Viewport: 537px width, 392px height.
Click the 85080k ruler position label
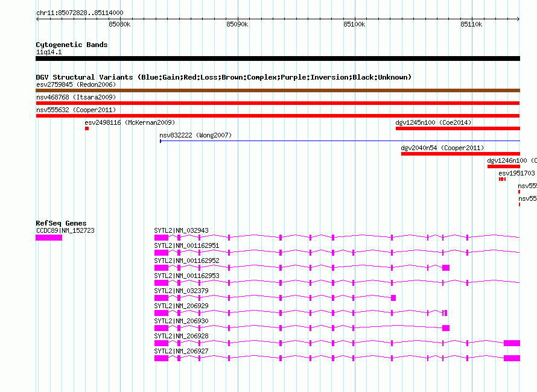119,24
